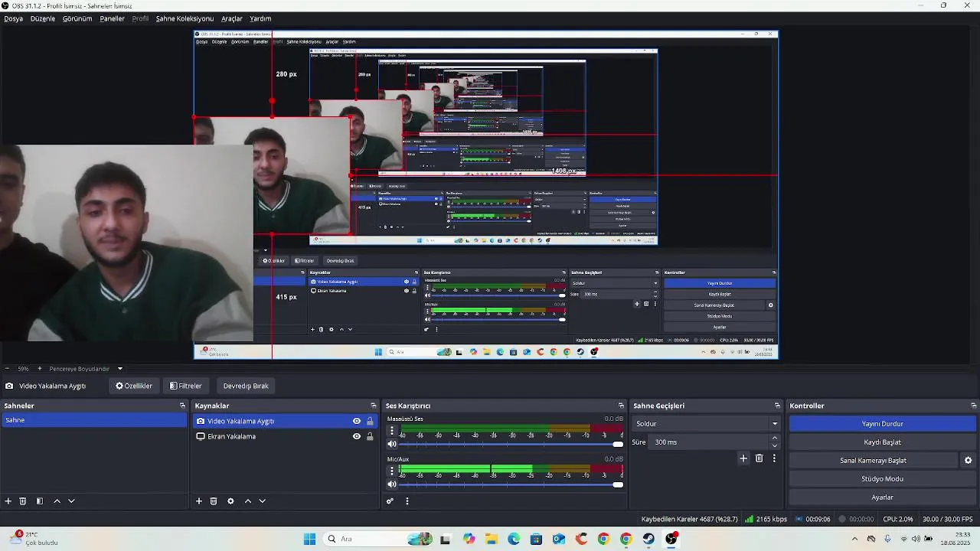Open Microsoft Edge from the taskbar
The image size is (980, 551).
(x=514, y=539)
